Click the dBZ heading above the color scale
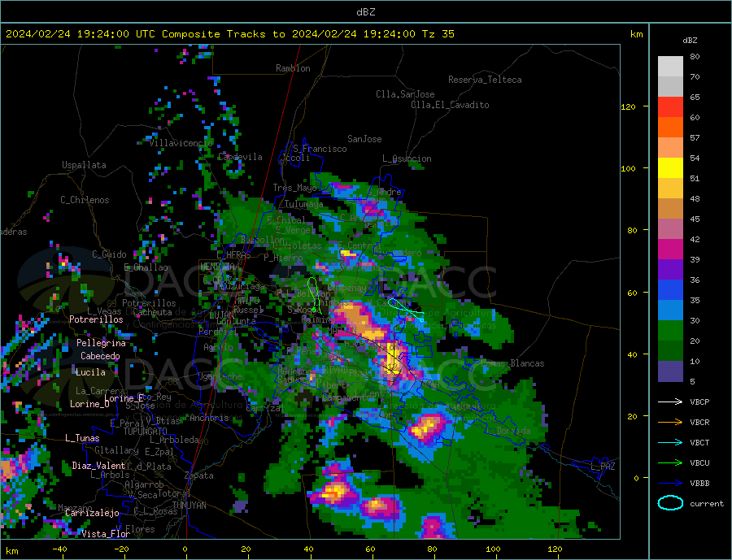Screen dimensions: 732x560 click(x=690, y=41)
